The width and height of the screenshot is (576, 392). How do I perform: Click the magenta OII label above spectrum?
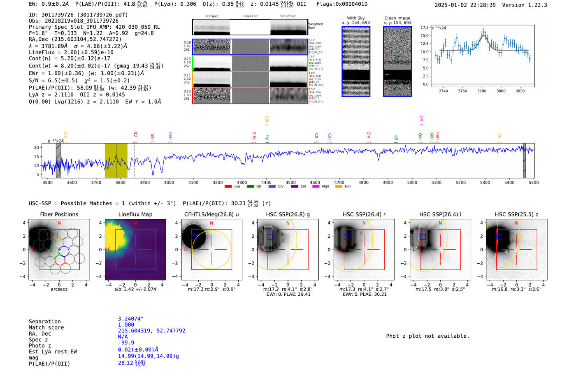[x=422, y=120]
